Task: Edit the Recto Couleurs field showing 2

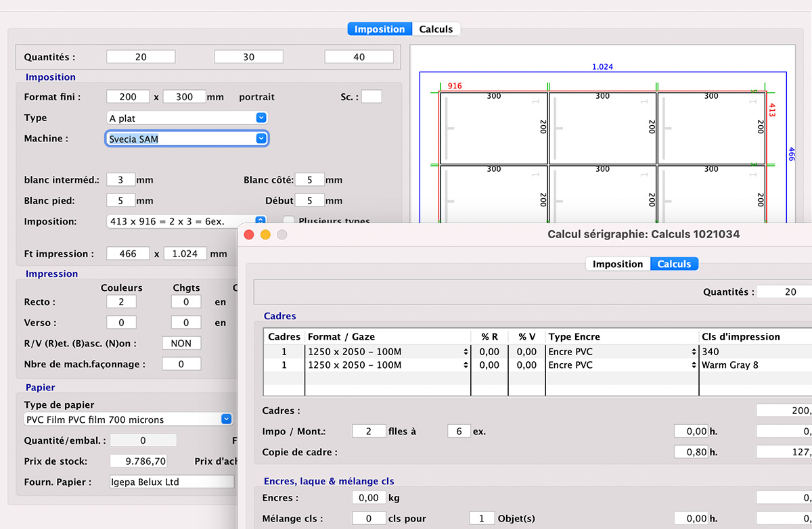Action: pyautogui.click(x=120, y=302)
